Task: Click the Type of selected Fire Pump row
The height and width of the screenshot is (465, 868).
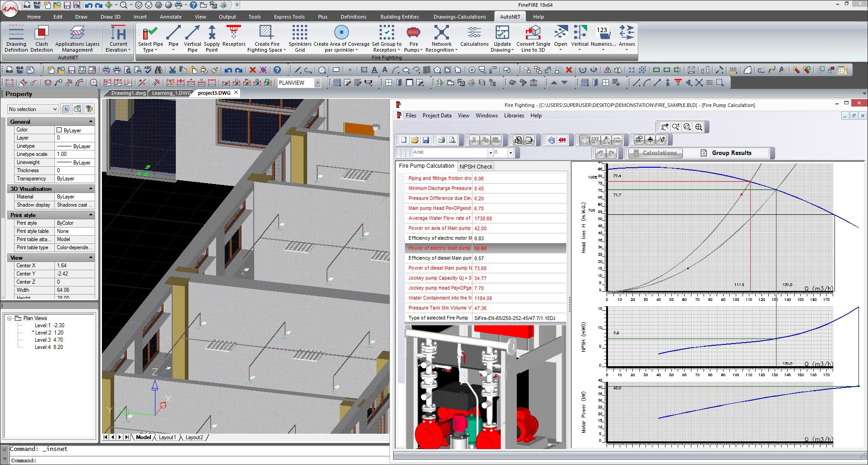Action: pos(485,318)
